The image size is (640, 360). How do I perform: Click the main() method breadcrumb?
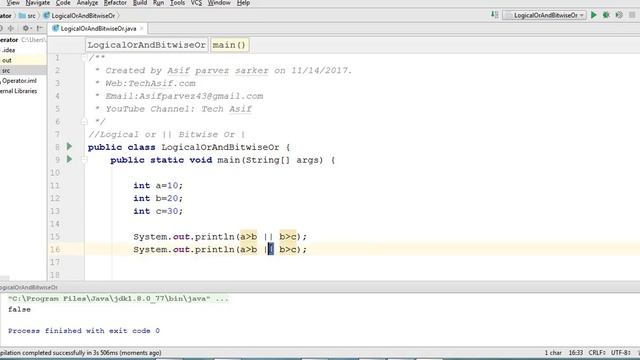[229, 45]
